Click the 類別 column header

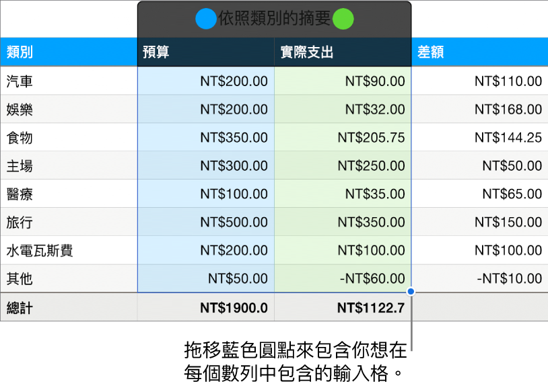coord(69,52)
